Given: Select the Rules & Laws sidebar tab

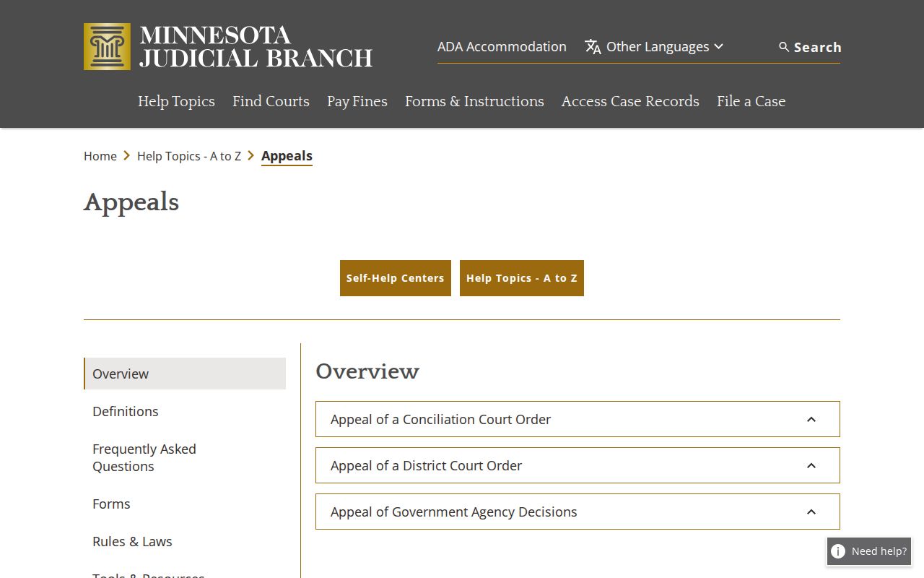Looking at the screenshot, I should pos(185,541).
